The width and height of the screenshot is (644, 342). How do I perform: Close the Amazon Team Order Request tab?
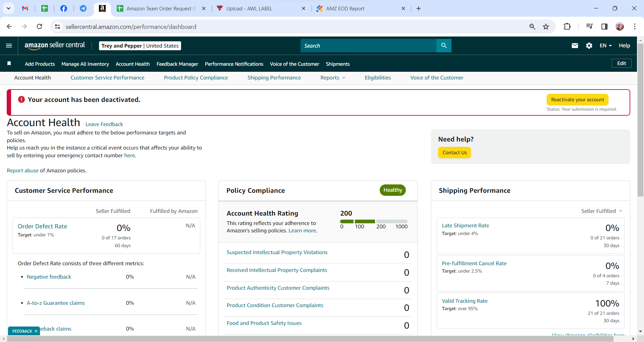(204, 8)
